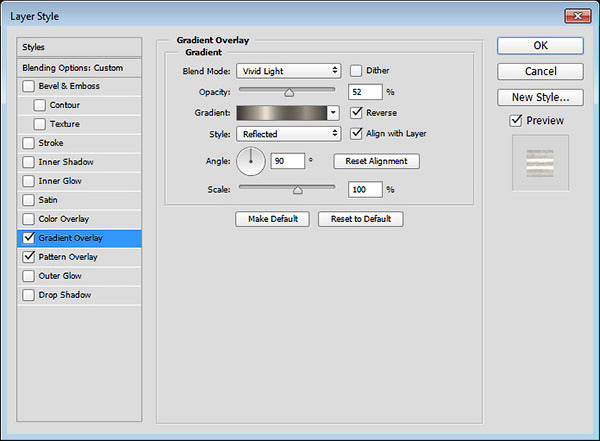Toggle the Preview checkbox

coord(516,121)
